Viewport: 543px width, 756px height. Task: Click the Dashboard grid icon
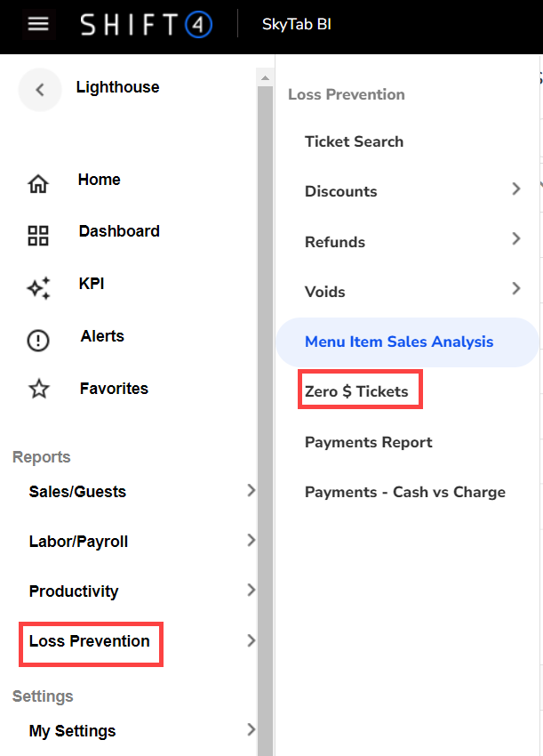(38, 236)
